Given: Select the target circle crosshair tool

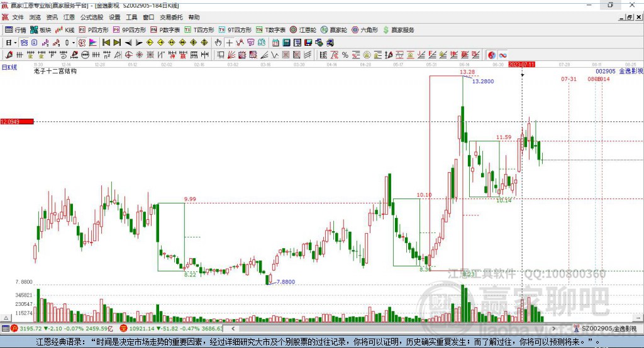Looking at the screenshot, I should [x=128, y=55].
